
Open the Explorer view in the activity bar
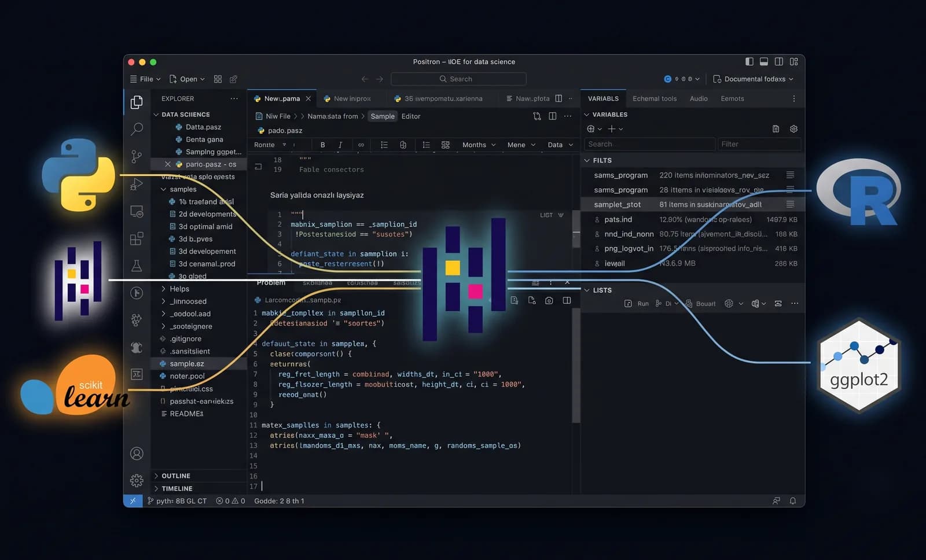137,102
